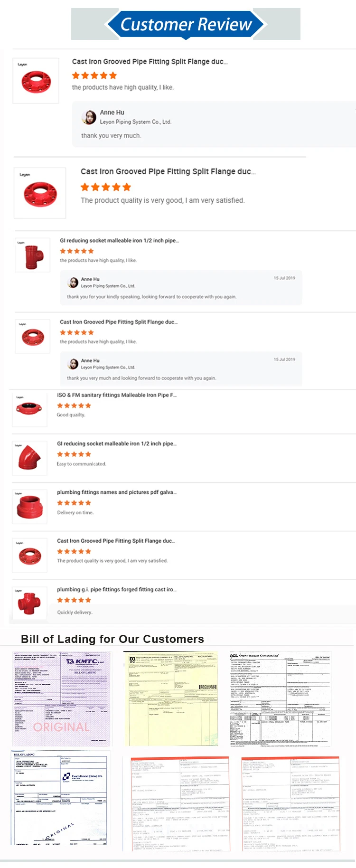Click the red 45-degree elbow product image

tap(29, 458)
